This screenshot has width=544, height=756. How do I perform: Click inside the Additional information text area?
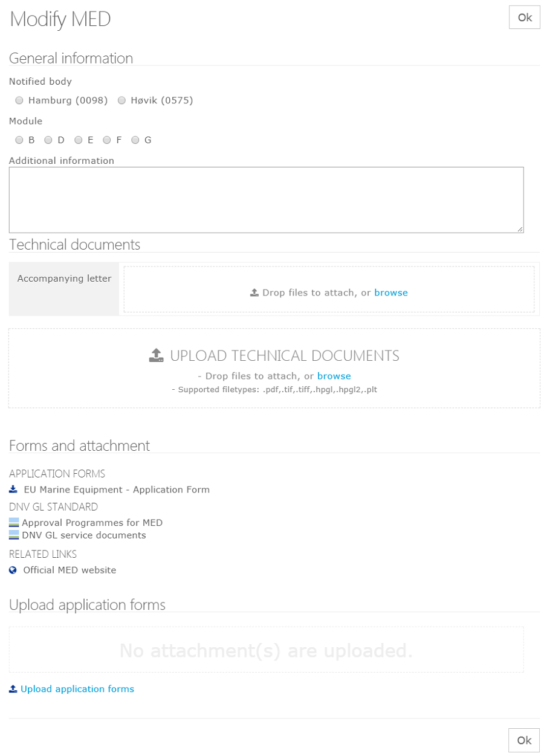[x=266, y=199]
